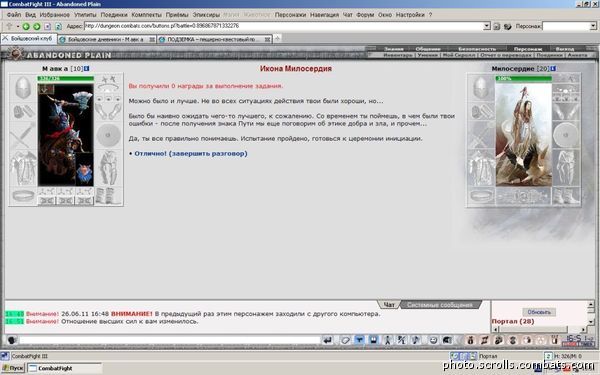600x375 pixels.
Task: Open a new tab with the plus button
Action: (277, 38)
